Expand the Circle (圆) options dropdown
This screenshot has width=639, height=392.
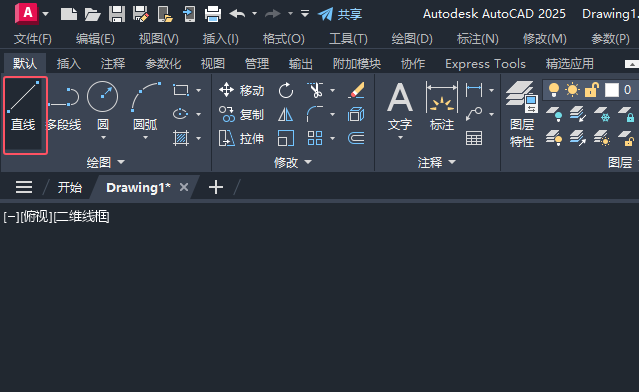point(103,138)
